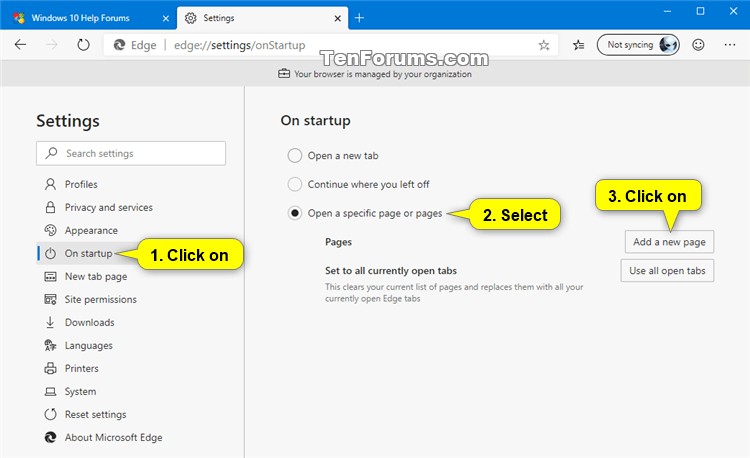Viewport: 750px width, 458px height.
Task: Click the Downloads arrow icon
Action: [50, 322]
